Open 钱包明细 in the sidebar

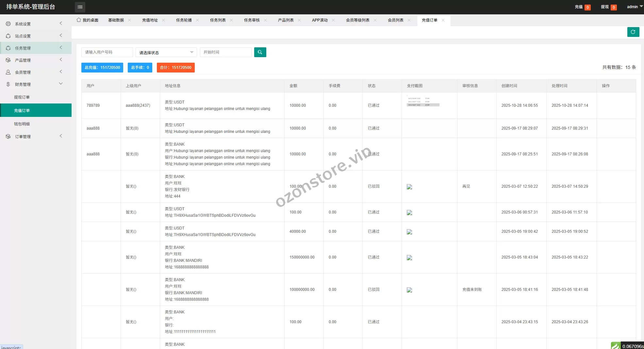pos(22,124)
